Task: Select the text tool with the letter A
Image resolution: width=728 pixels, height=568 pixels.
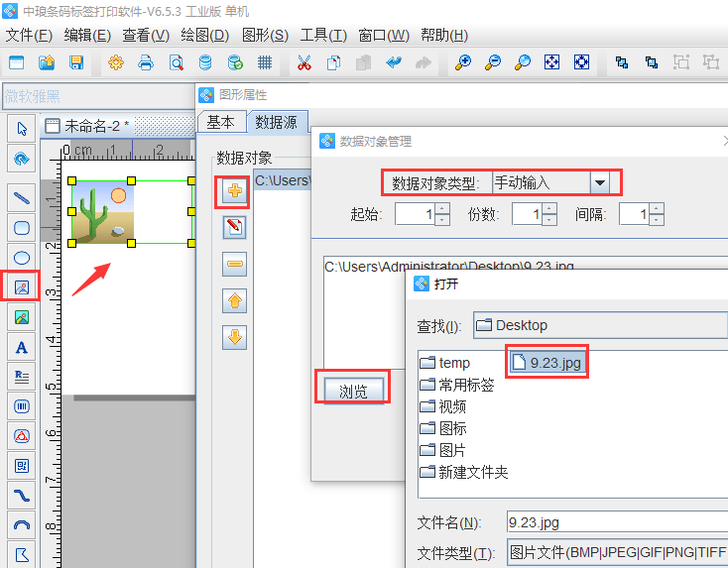Action: click(21, 347)
